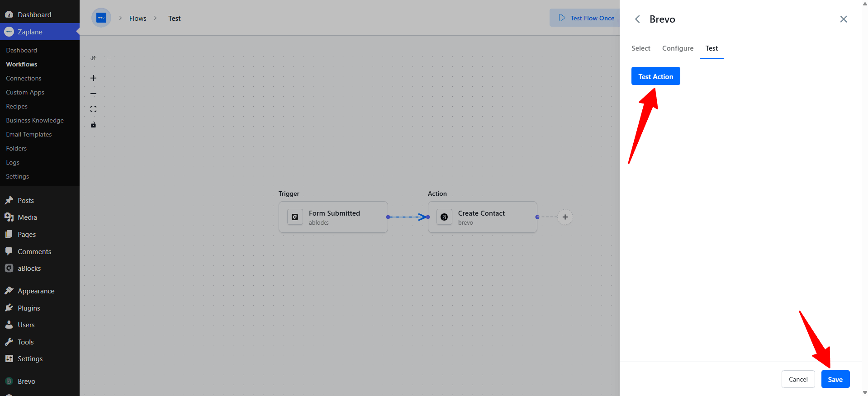The width and height of the screenshot is (868, 396).
Task: Click the Users menu label
Action: click(x=26, y=325)
